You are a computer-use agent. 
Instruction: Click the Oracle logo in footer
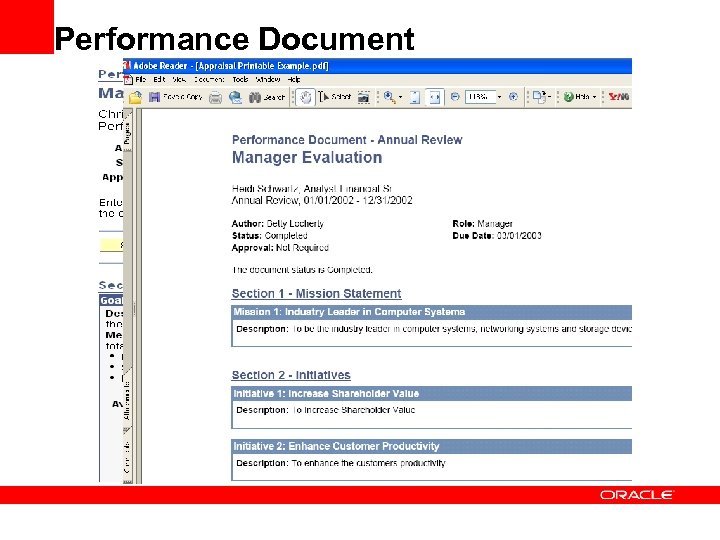click(636, 495)
